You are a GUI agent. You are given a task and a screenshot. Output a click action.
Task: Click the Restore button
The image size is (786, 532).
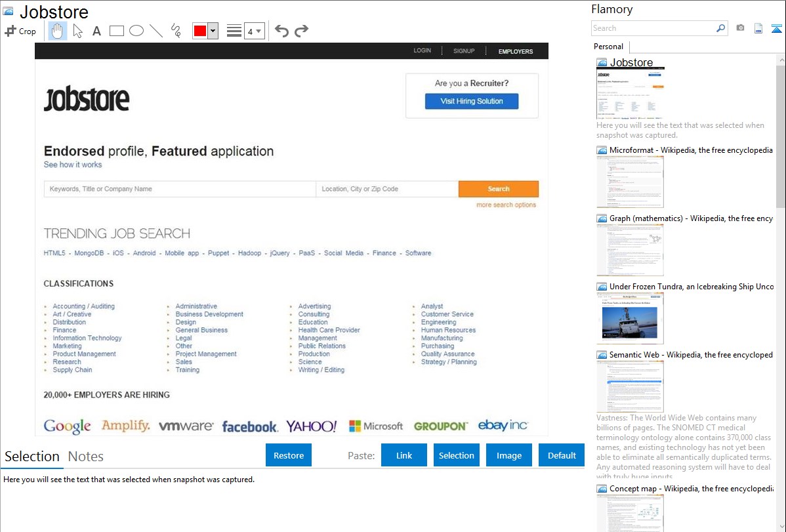(289, 455)
